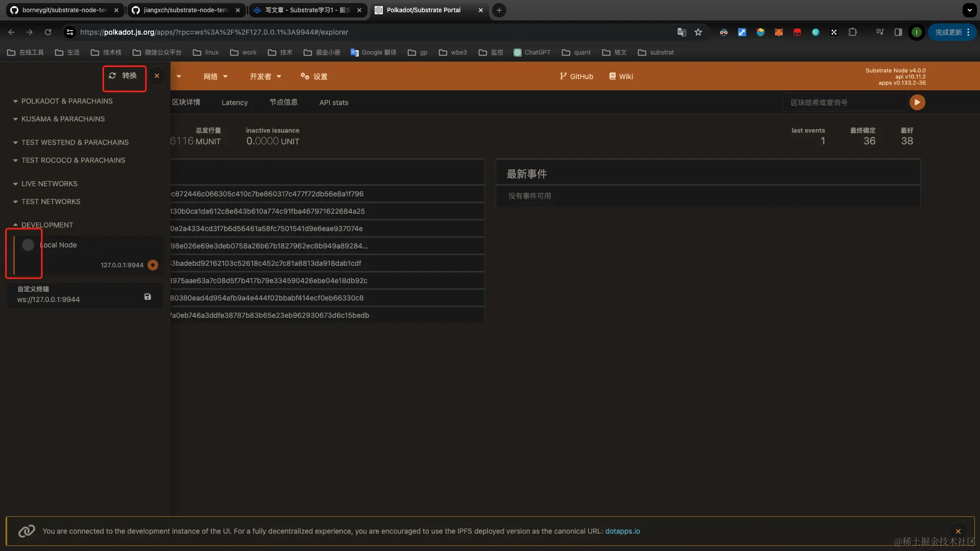
Task: Click the 转换 switch button
Action: coord(124,76)
